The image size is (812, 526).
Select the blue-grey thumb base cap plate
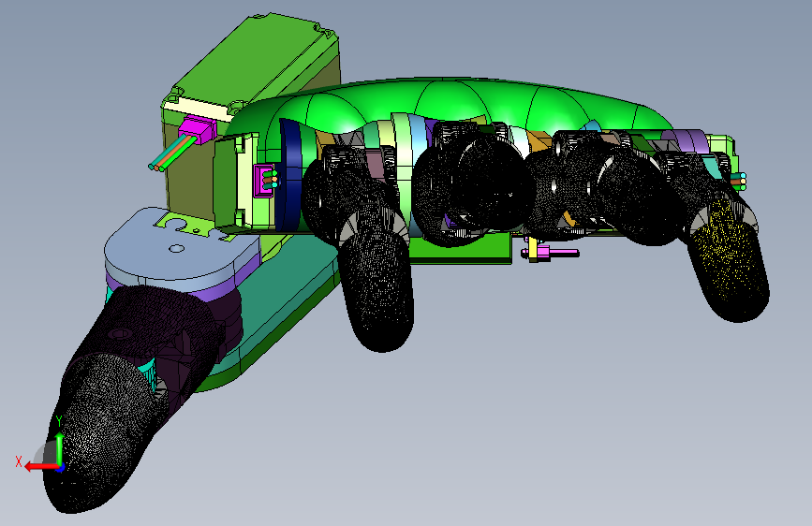click(182, 249)
